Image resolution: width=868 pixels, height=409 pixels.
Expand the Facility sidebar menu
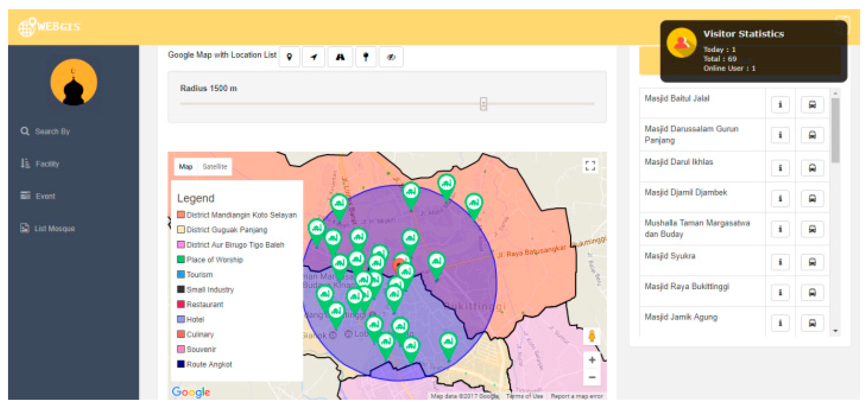[47, 164]
